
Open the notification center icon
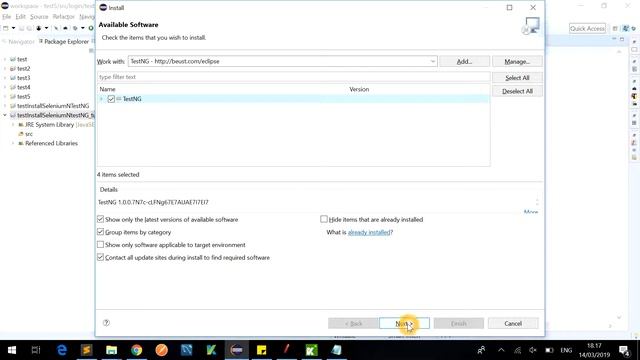[624, 350]
